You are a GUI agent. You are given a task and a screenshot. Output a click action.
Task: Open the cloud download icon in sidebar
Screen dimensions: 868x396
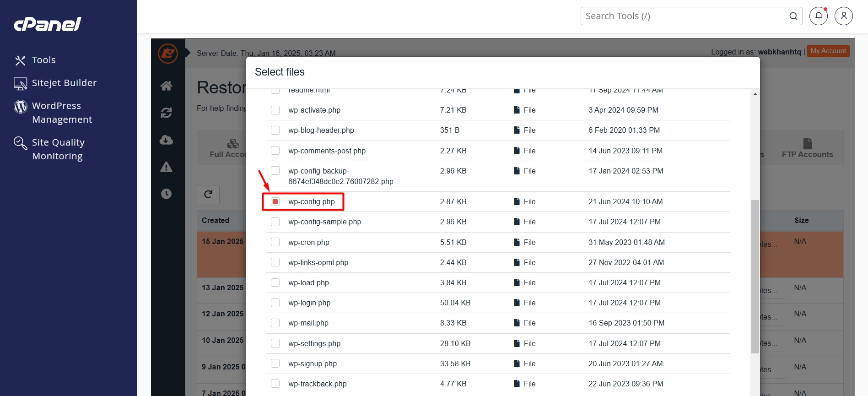pyautogui.click(x=167, y=140)
